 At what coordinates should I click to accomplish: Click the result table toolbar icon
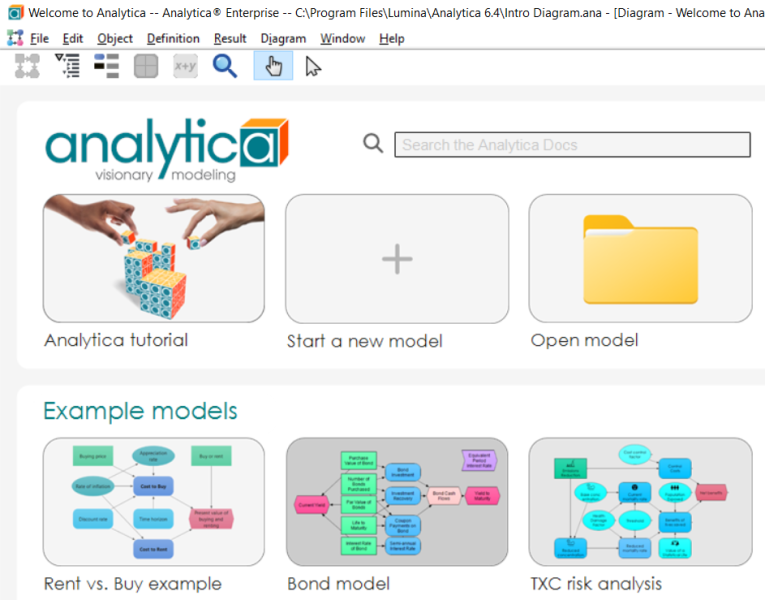pyautogui.click(x=146, y=66)
